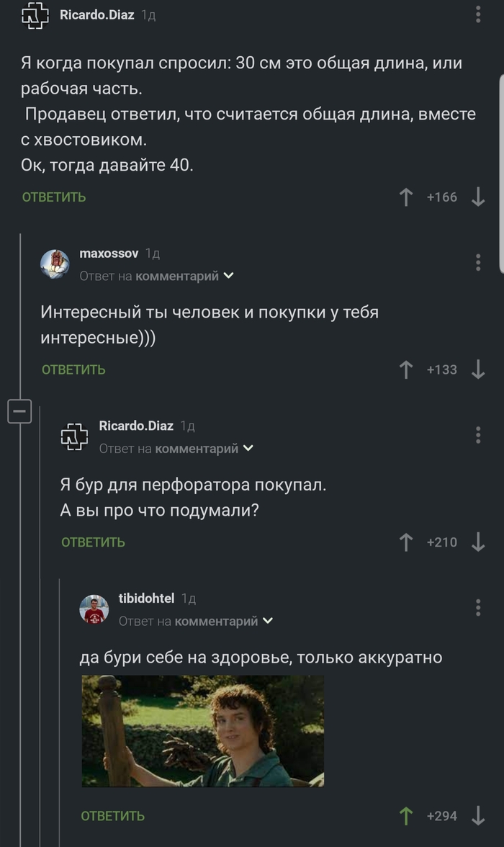Open the Frodo image attached to comment
504x847 pixels.
tap(202, 730)
